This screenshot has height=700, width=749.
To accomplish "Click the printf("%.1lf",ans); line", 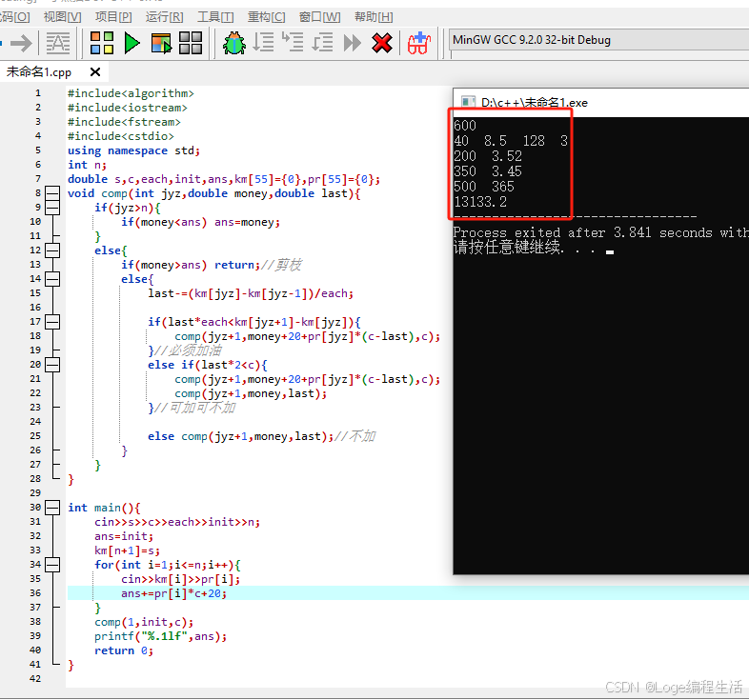I will coord(160,636).
